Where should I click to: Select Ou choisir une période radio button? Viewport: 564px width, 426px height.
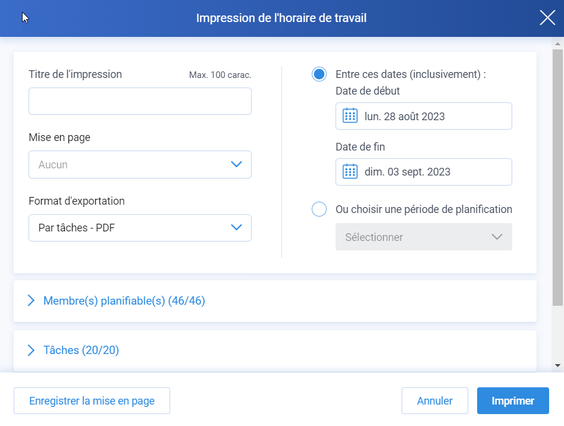319,209
